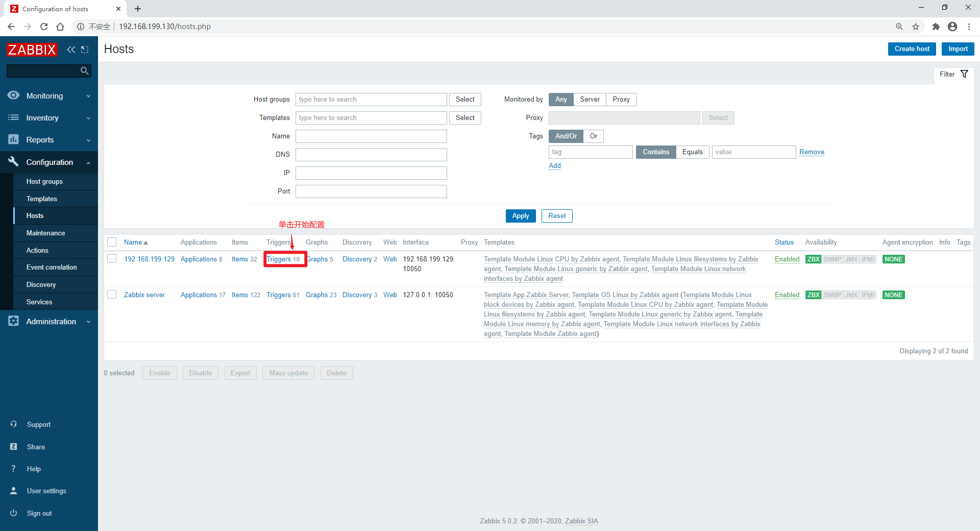Reload the page with refresh icon
This screenshot has height=531, width=980.
point(44,27)
